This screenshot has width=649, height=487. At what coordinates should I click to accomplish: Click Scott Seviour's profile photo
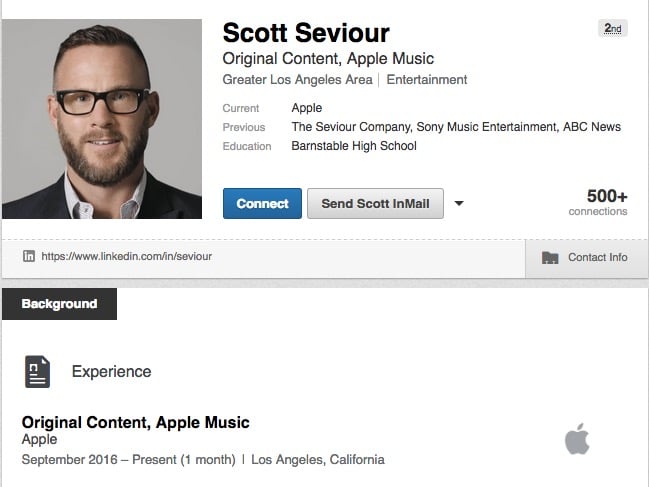(102, 119)
